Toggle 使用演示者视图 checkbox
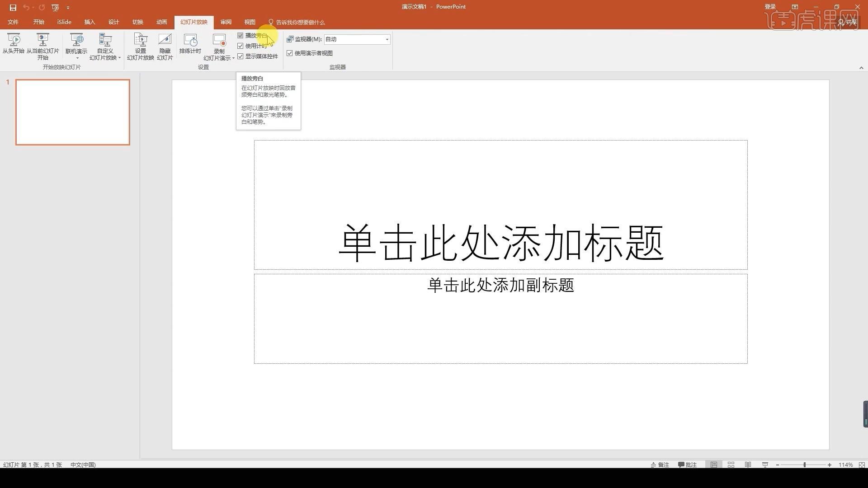 290,53
